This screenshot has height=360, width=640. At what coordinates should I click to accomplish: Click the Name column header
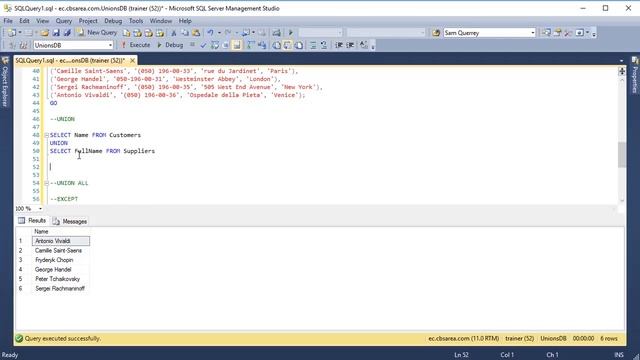60,231
